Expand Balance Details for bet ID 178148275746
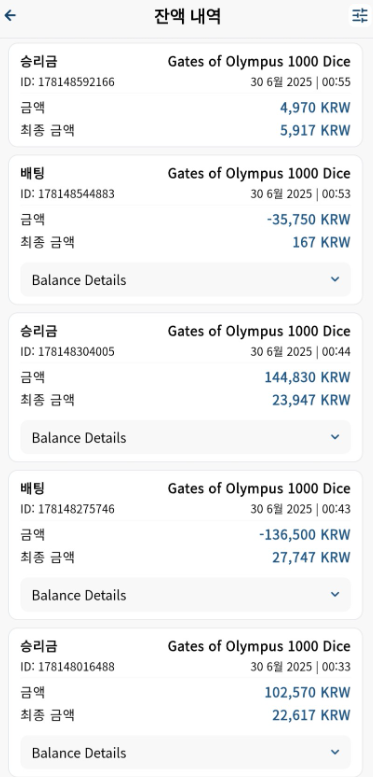This screenshot has height=777, width=373. pyautogui.click(x=185, y=595)
